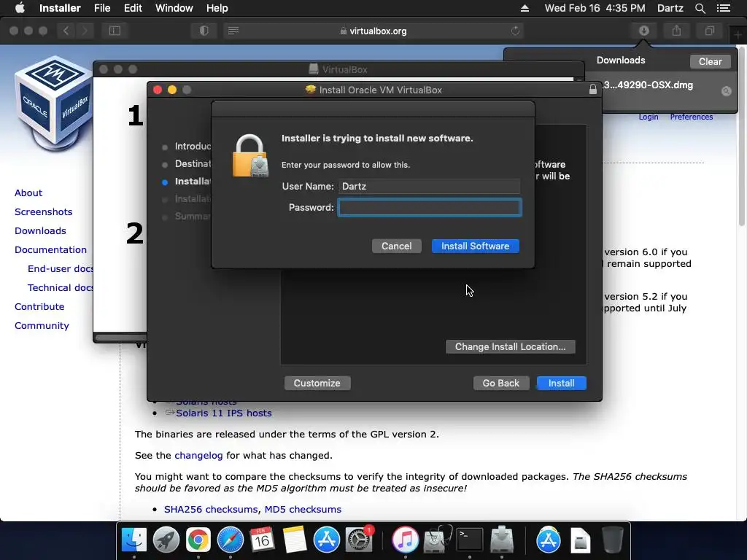Open Launchpad rocket icon in Dock
The height and width of the screenshot is (560, 747).
tap(166, 540)
